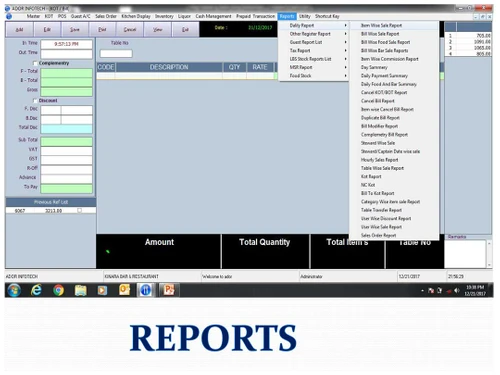The image size is (500, 375).
Task: Click the Edit button
Action: pos(47,30)
